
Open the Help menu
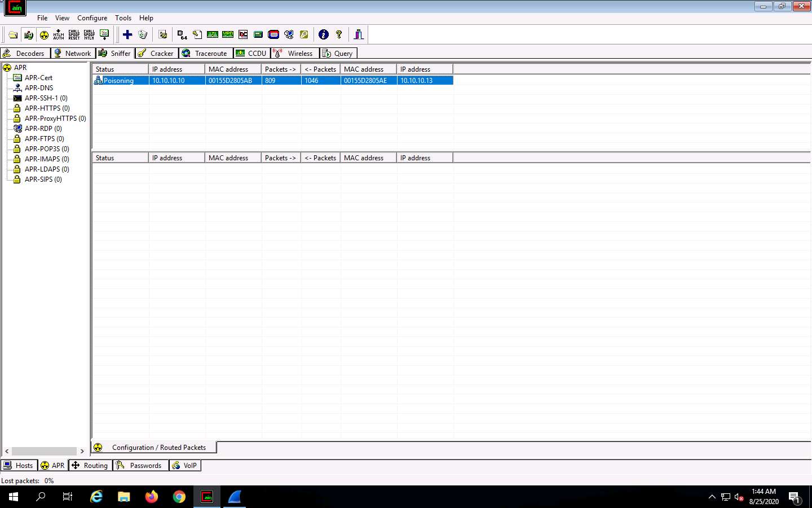[146, 18]
